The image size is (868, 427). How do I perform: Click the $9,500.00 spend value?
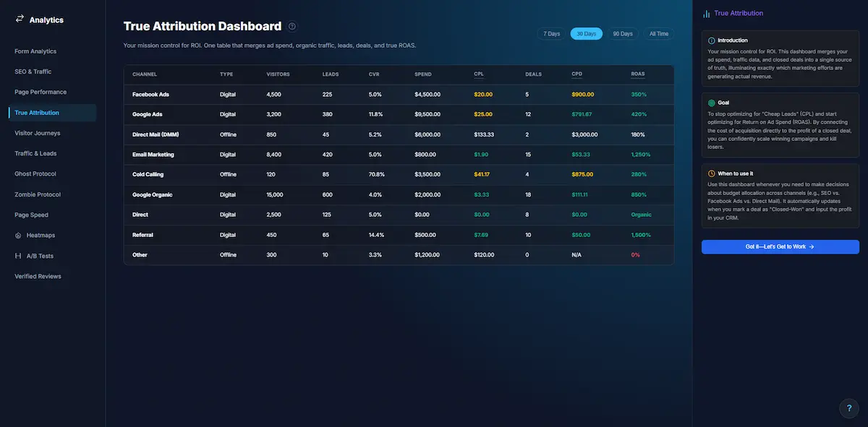pos(427,114)
